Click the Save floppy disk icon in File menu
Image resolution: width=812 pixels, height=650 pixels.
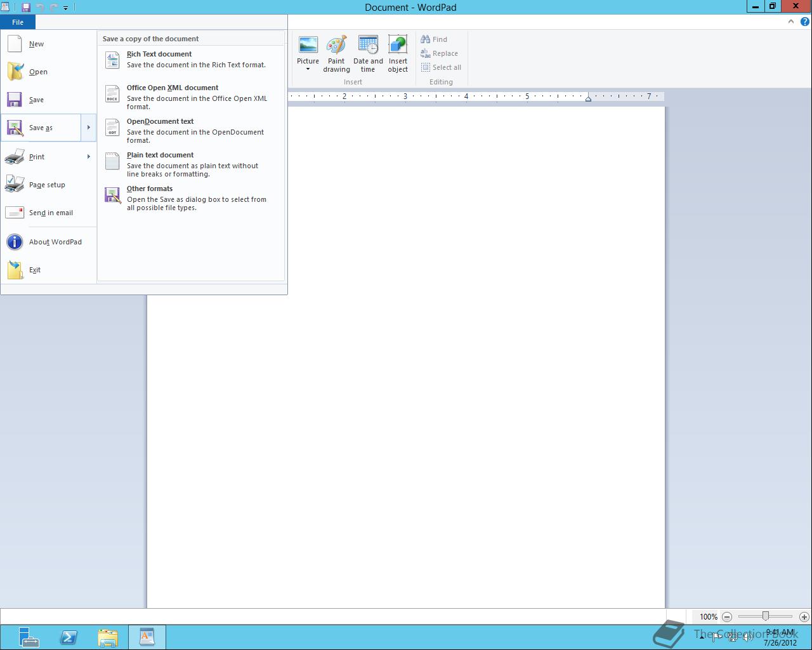coord(15,100)
